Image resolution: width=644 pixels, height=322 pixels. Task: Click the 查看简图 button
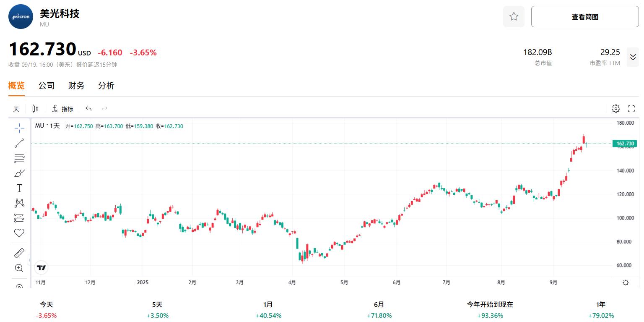click(585, 16)
